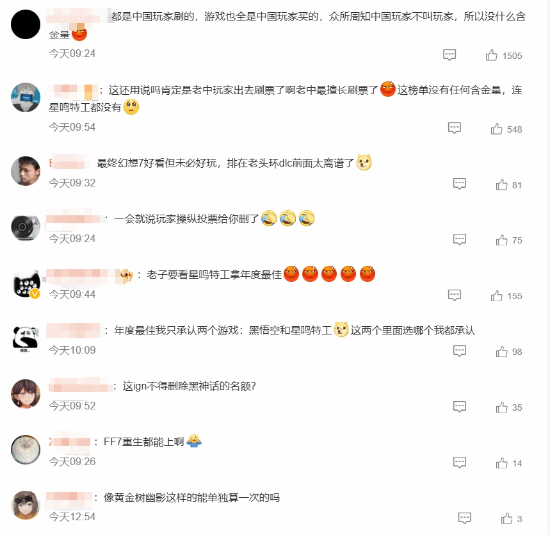Reply to the 今天12:54 comment
Image resolution: width=550 pixels, height=535 pixels.
click(464, 518)
